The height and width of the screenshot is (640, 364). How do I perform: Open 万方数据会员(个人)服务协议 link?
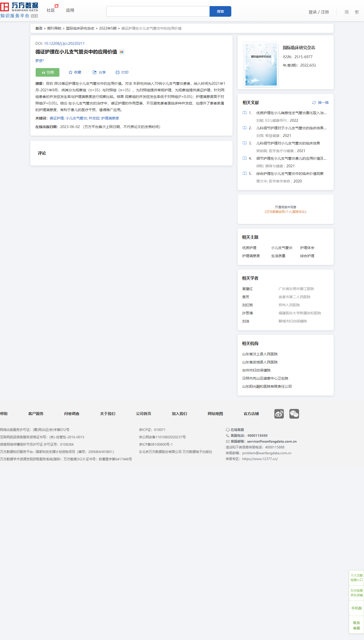pos(286,212)
